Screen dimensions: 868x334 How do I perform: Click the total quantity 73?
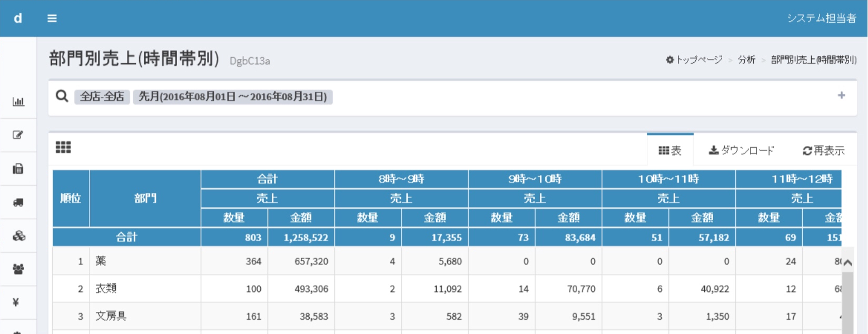pos(524,238)
